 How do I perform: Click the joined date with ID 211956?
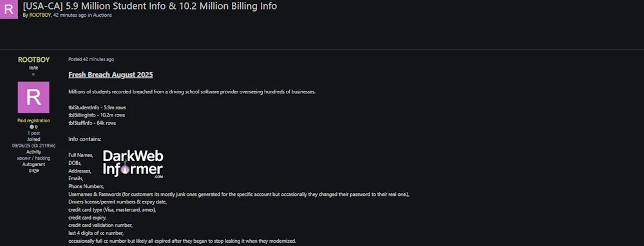pos(33,146)
